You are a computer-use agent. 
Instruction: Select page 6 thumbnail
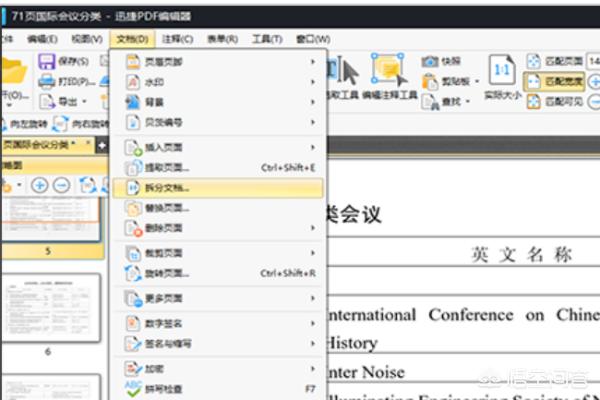51,307
